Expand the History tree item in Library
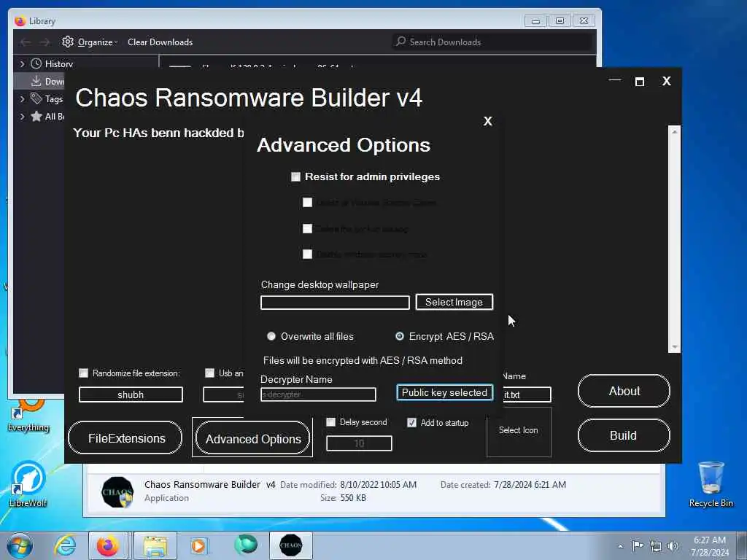 click(x=22, y=63)
